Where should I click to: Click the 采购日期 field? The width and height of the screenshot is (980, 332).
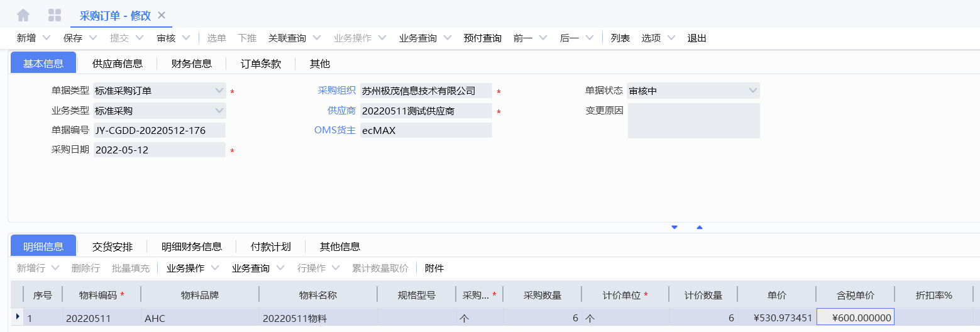(160, 150)
